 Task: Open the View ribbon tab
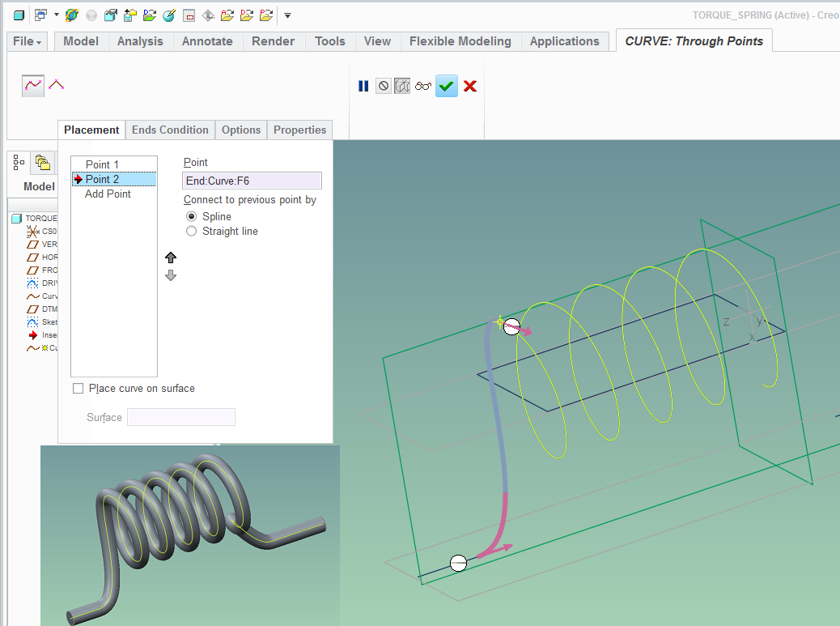(x=377, y=41)
